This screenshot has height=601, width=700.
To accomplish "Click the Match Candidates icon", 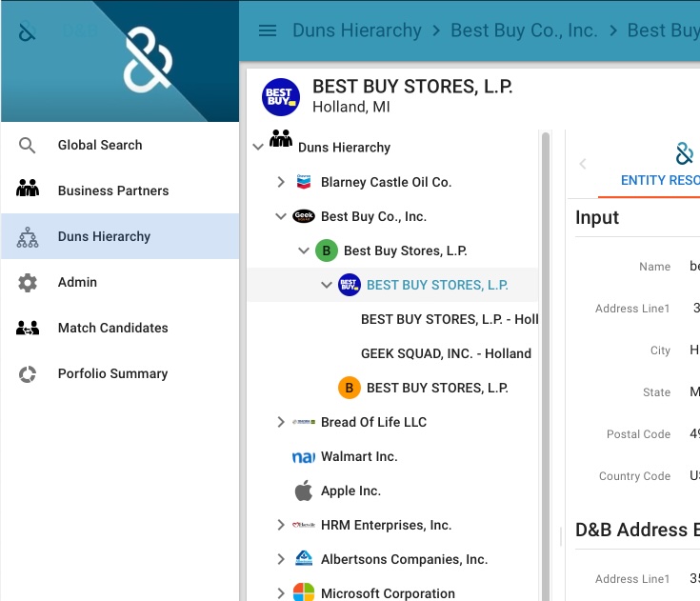I will [28, 329].
